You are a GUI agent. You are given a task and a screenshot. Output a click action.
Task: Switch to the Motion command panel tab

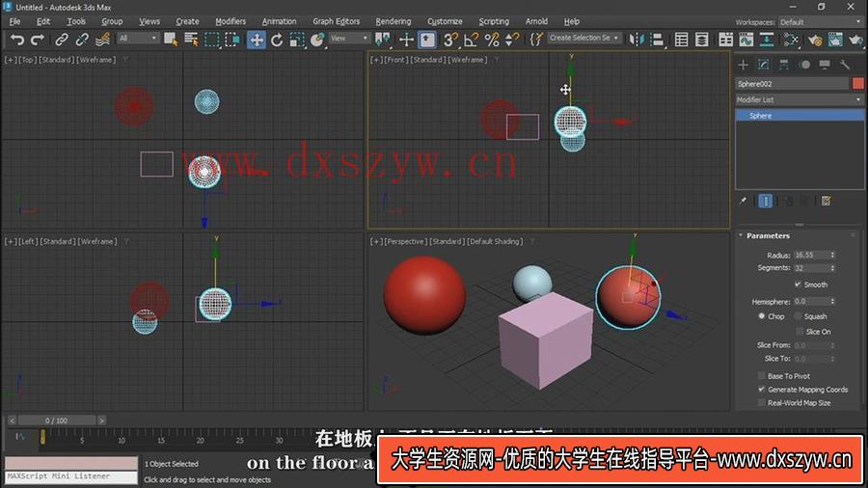click(804, 65)
